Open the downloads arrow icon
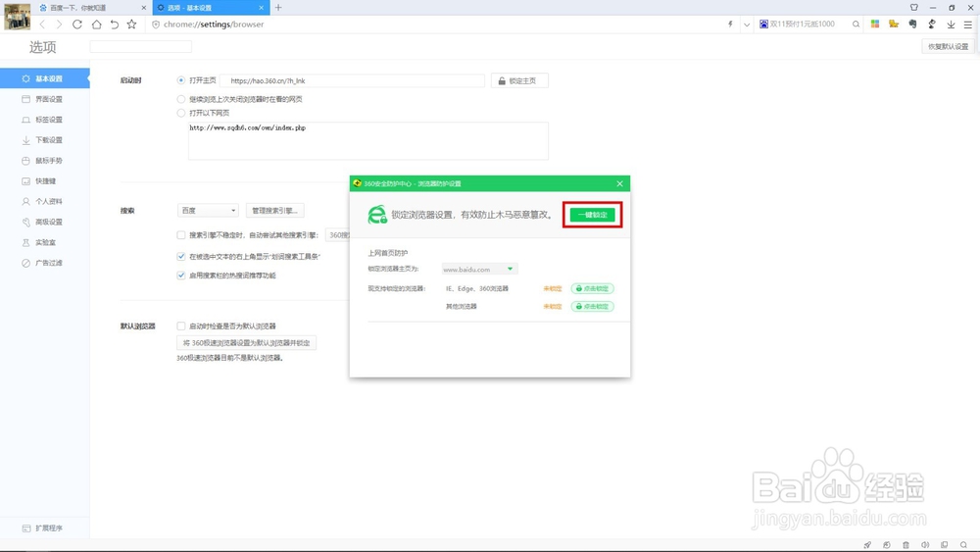980x552 pixels. 951,25
